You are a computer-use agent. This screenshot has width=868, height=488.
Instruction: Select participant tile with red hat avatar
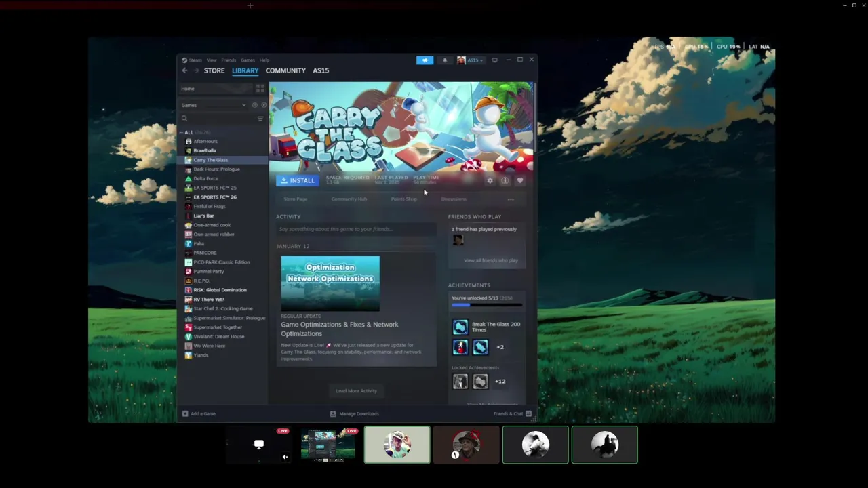[466, 445]
